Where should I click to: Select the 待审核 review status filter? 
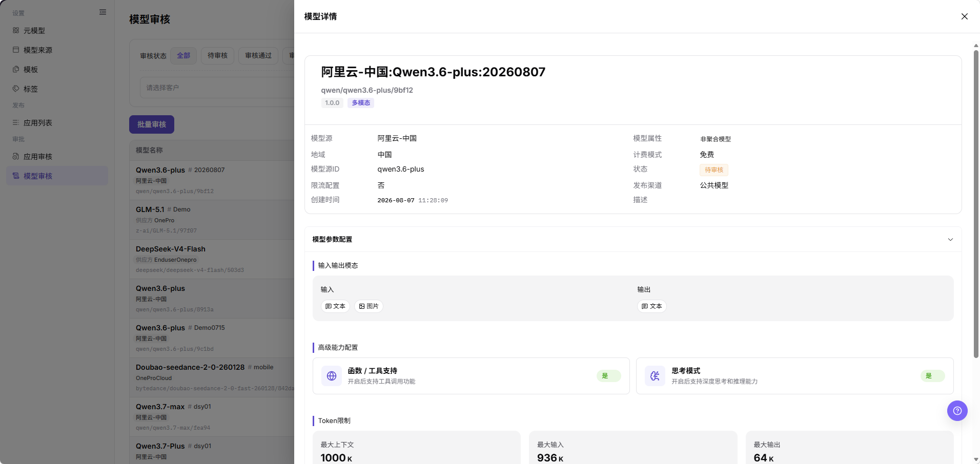tap(218, 56)
